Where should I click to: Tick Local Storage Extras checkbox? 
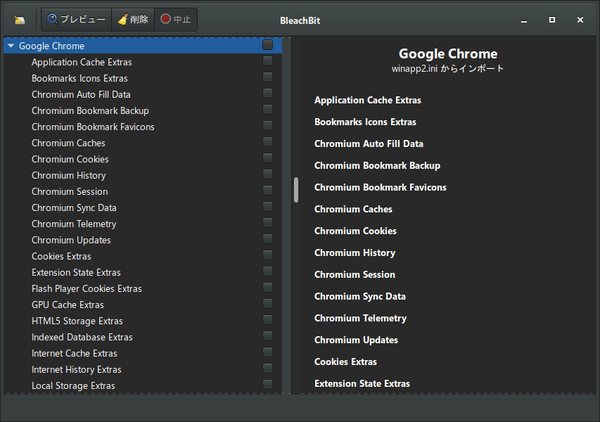(267, 385)
